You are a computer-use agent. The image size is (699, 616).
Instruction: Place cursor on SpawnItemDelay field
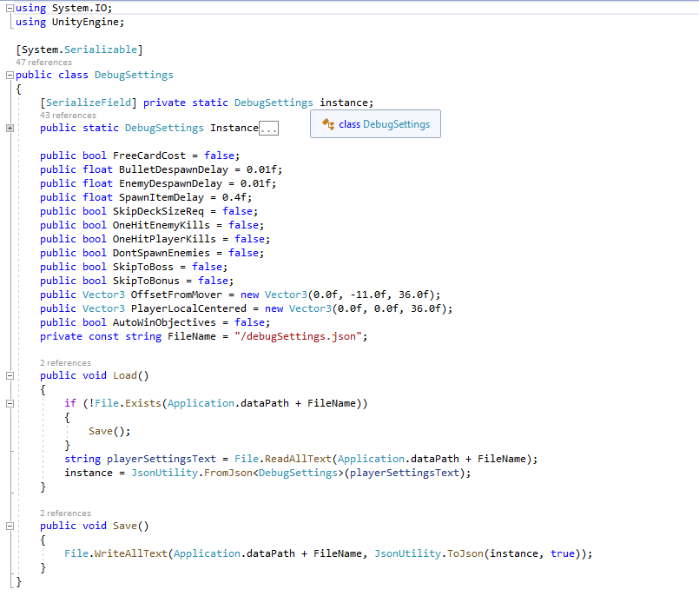[x=162, y=197]
